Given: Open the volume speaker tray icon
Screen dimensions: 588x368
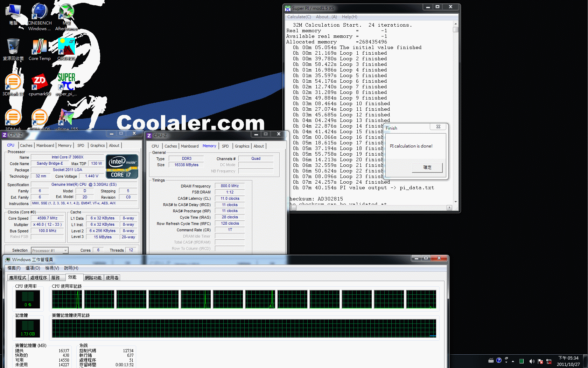Looking at the screenshot, I should click(x=531, y=361).
